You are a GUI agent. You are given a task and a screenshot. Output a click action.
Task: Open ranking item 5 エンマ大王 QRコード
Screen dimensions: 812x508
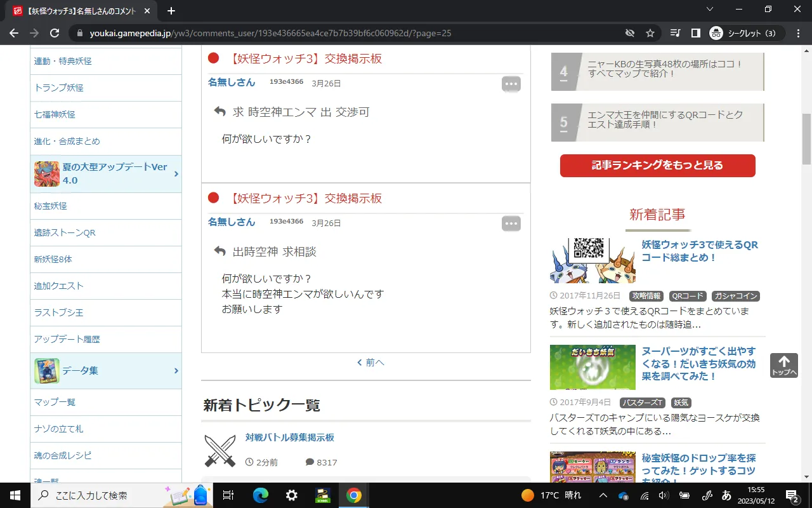coord(658,123)
